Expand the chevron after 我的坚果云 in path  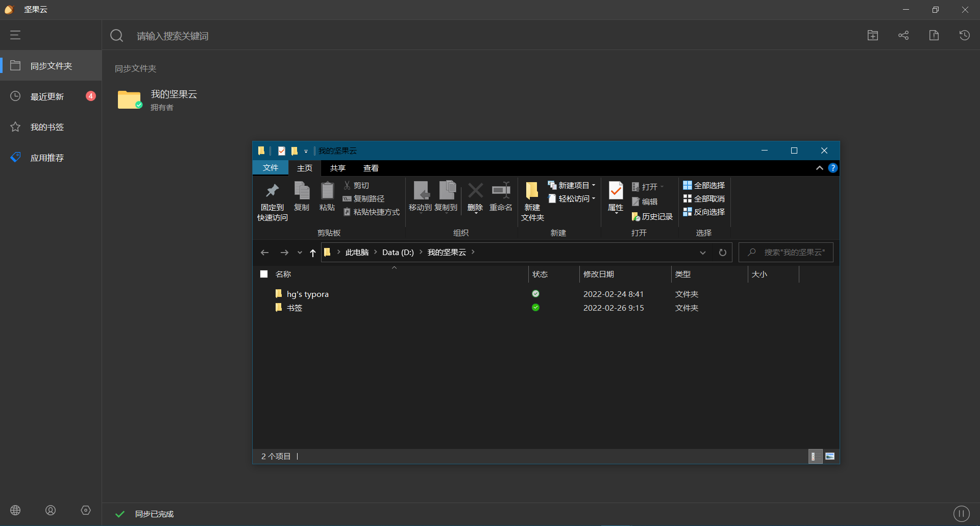[x=473, y=252]
